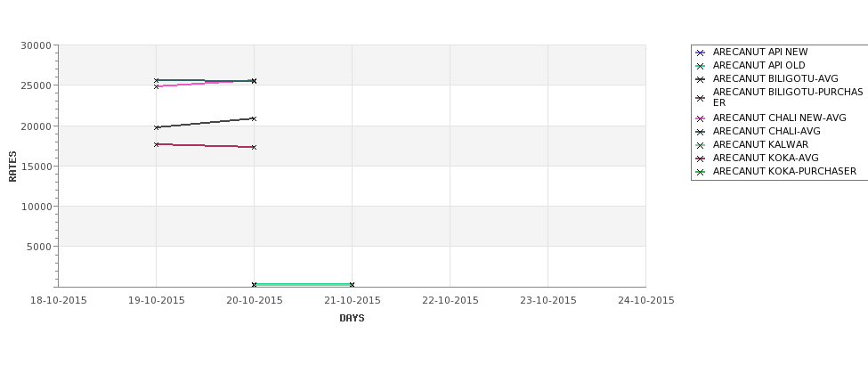Click the 19-10-2015 date axis label
Screen dimensions: 868x382
coord(156,301)
